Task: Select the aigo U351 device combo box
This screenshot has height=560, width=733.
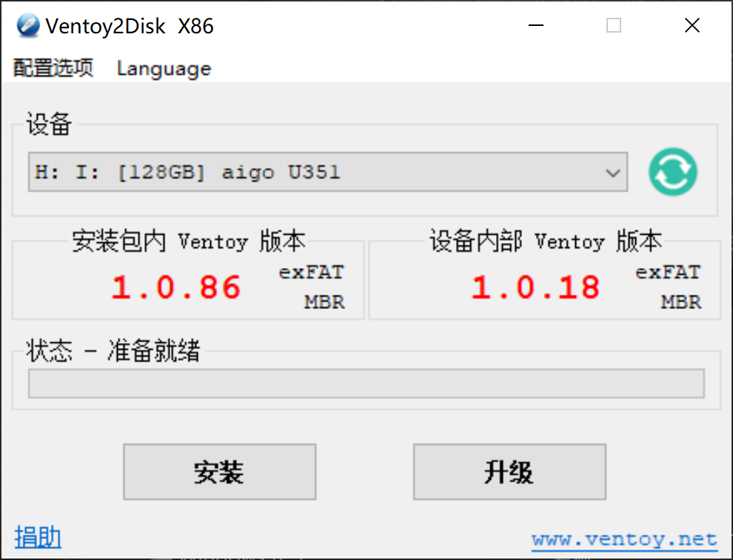Action: (328, 172)
